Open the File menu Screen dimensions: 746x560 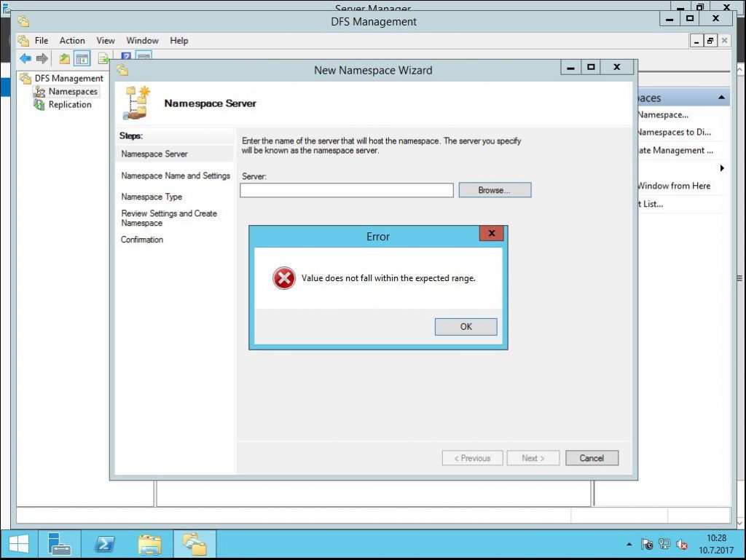42,41
